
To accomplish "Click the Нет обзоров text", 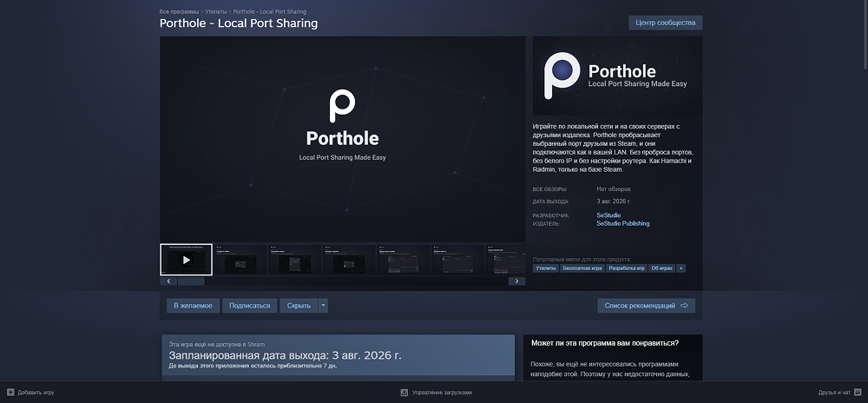I will pos(614,189).
